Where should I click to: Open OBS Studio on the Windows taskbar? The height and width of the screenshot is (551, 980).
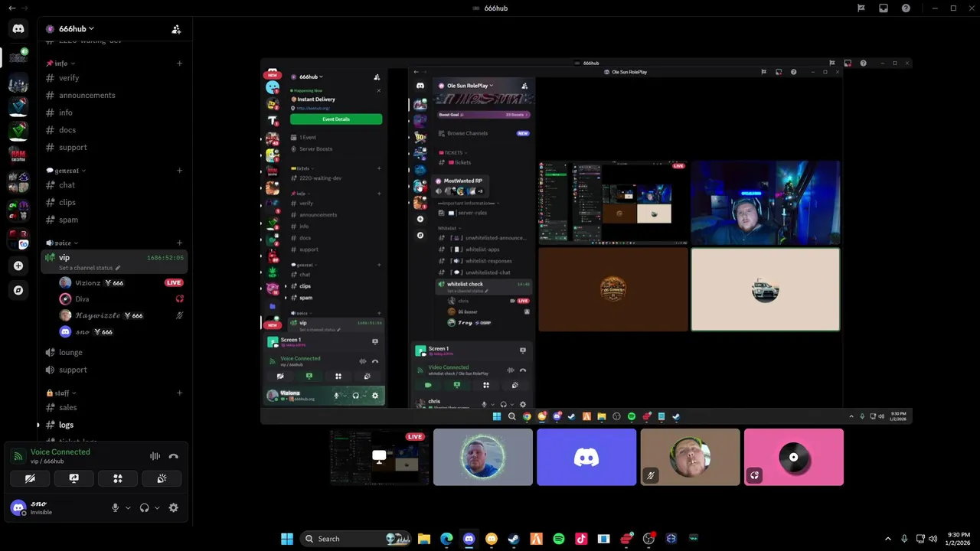(649, 539)
